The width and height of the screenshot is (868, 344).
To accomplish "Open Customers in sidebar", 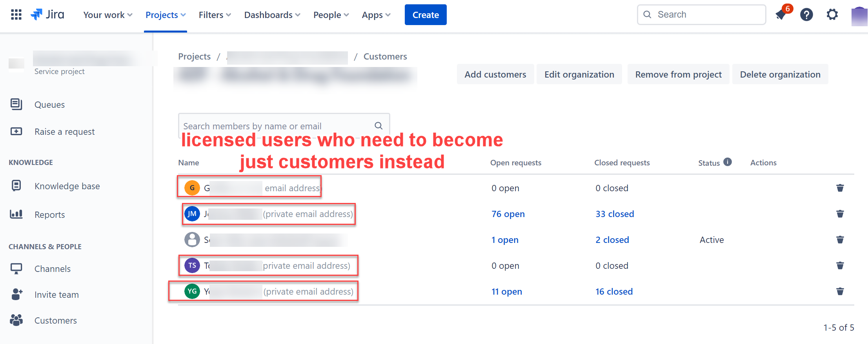I will (56, 320).
